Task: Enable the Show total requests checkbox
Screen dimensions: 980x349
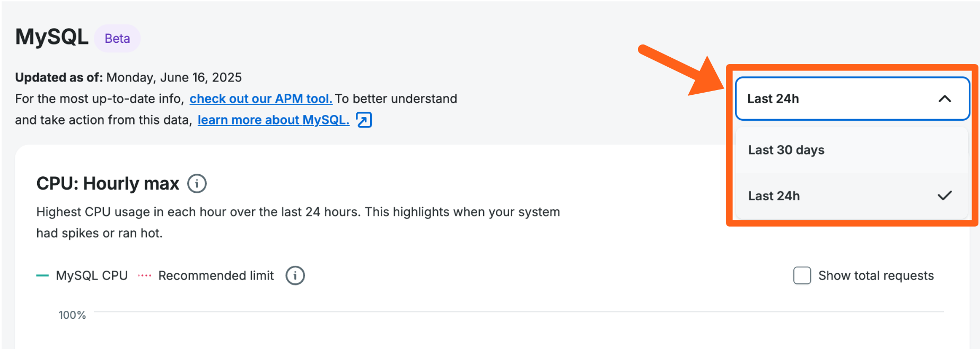Action: point(802,275)
